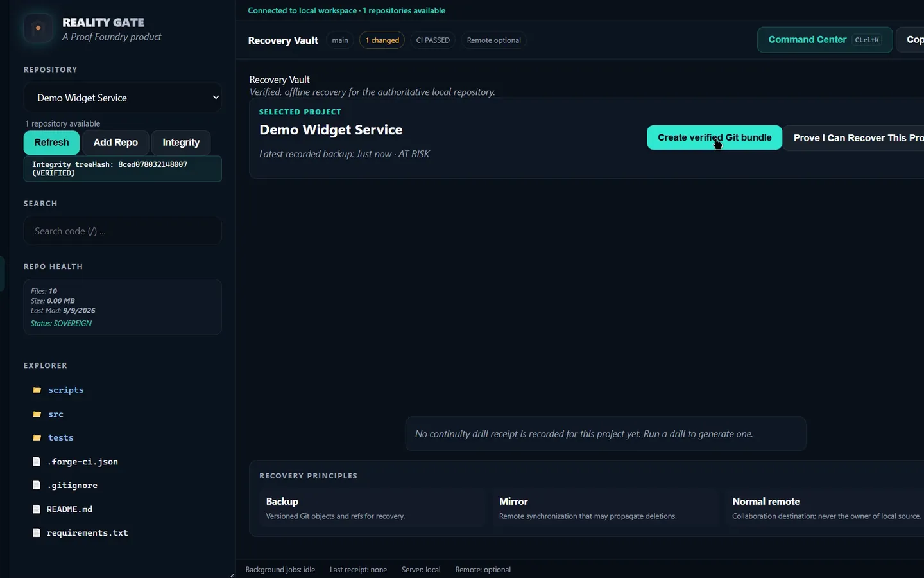The image size is (924, 578).
Task: Open the Command Center
Action: [x=825, y=40]
